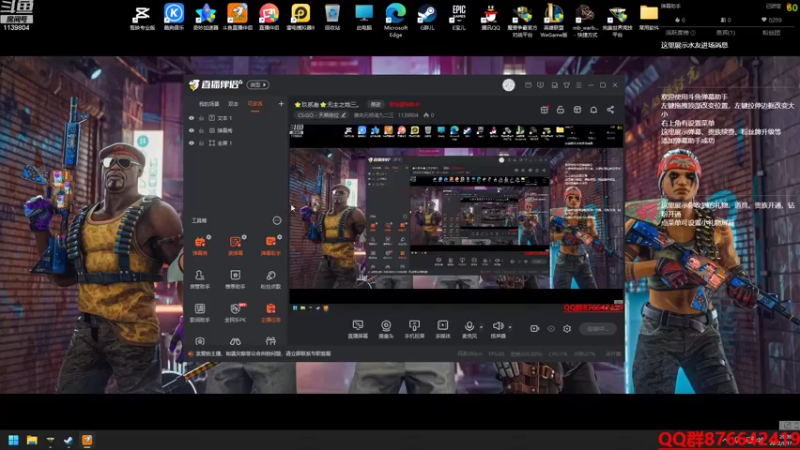Open settings gear in bottom bar
This screenshot has width=800, height=450.
coord(567,329)
